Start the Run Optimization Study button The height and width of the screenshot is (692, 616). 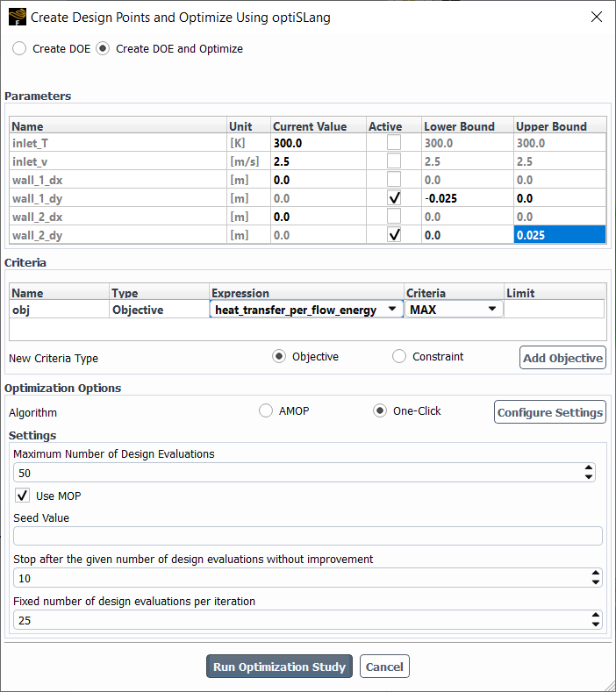[279, 666]
